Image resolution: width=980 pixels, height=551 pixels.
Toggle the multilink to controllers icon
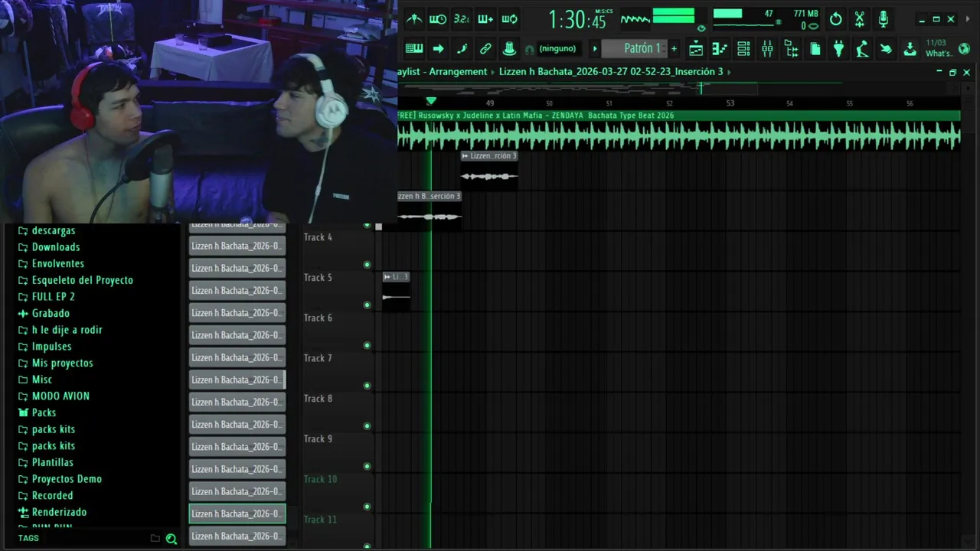coord(485,48)
